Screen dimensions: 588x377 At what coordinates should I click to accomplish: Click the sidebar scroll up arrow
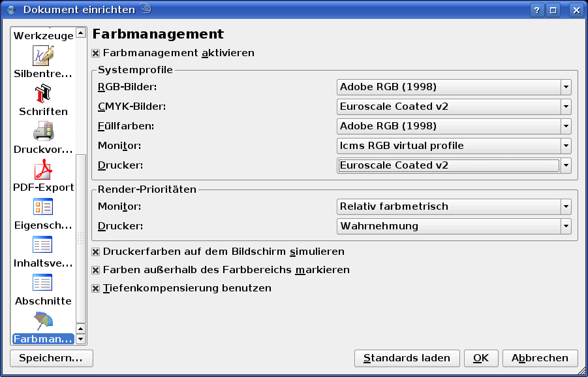coord(81,33)
